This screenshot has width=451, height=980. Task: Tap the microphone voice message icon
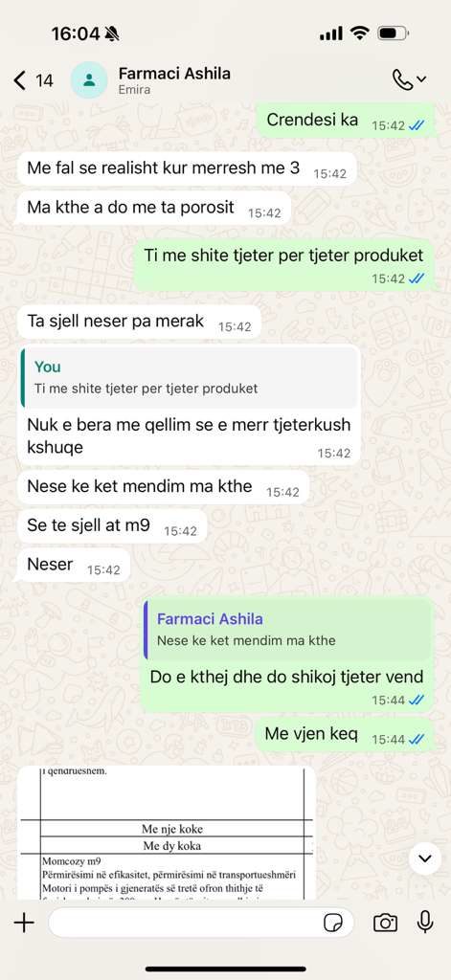point(425,922)
